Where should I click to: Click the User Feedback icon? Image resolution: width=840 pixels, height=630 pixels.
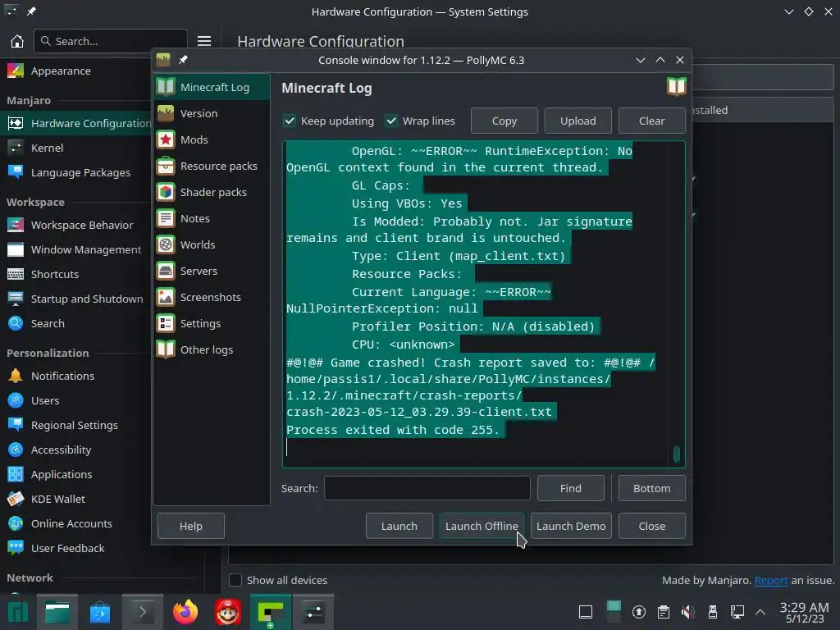point(16,548)
